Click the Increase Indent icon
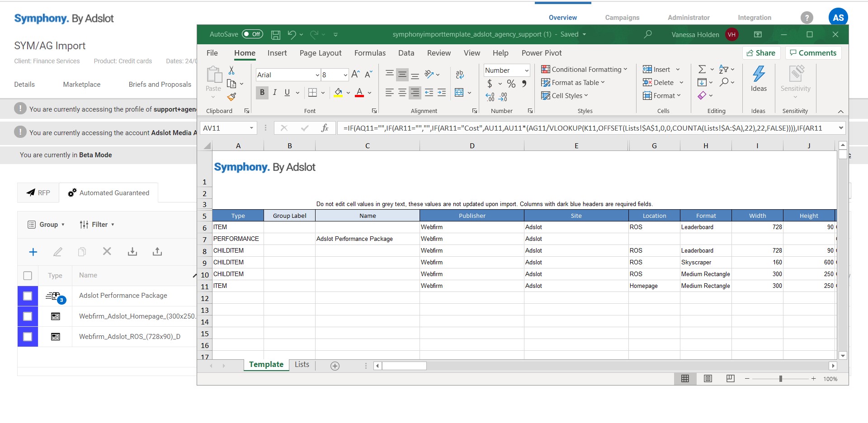Screen dimensions: 868x423 [442, 93]
